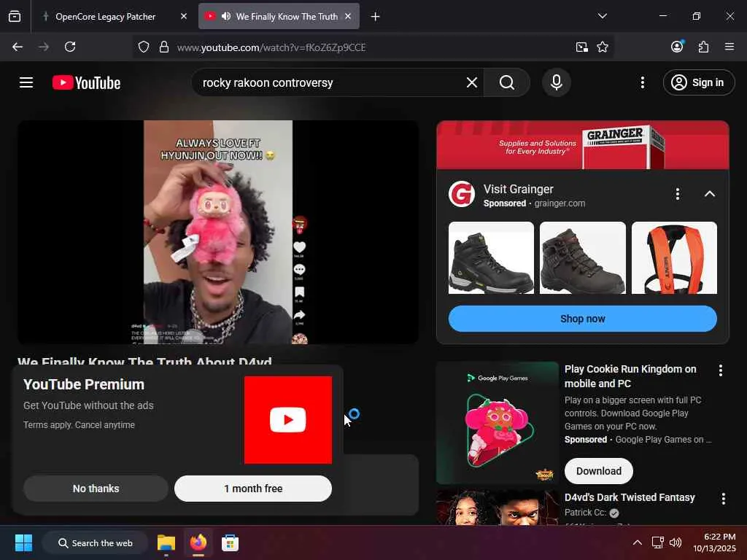Dismiss Premium offer with No thanks
The image size is (747, 560).
pyautogui.click(x=96, y=489)
